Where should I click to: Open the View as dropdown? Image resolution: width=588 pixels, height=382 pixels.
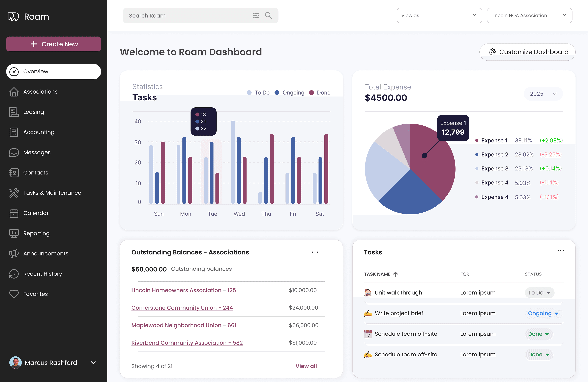coord(439,16)
